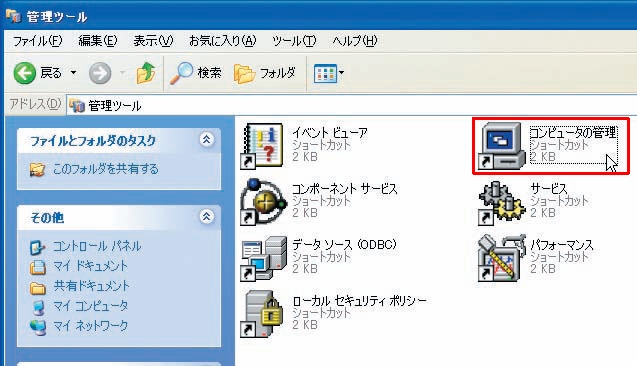Click the このフォルダを共有する hand icon
This screenshot has height=366, width=637.
click(x=38, y=169)
